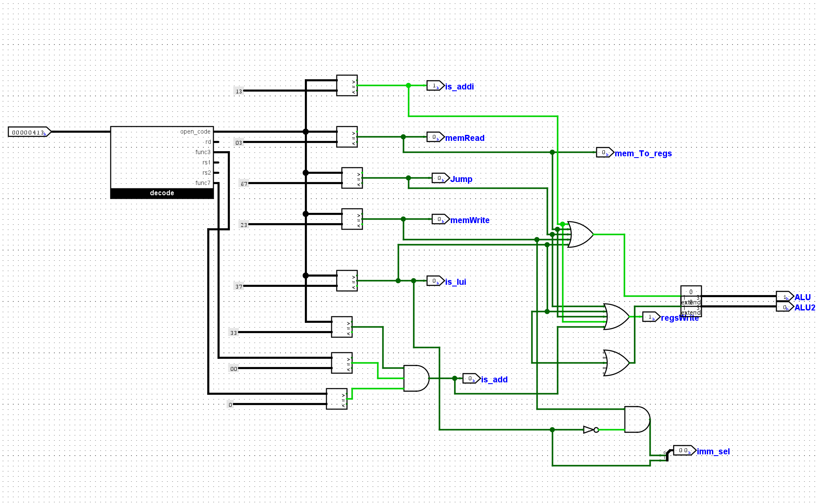Select the constant 37 value
This screenshot has width=816, height=504.
coord(238,286)
